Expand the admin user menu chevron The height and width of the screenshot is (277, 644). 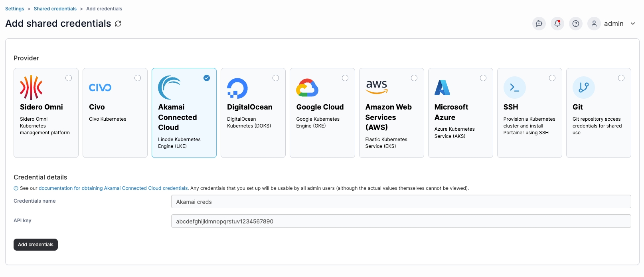point(633,24)
